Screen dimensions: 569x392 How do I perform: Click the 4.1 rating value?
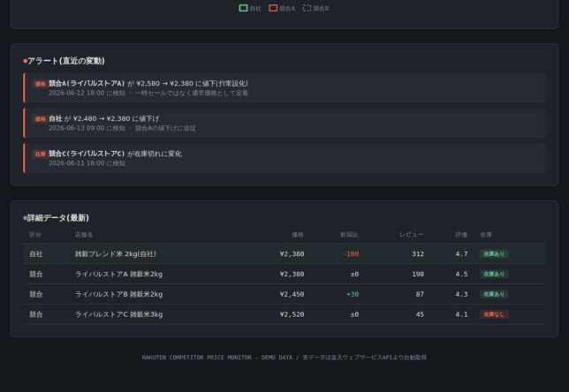click(x=461, y=314)
